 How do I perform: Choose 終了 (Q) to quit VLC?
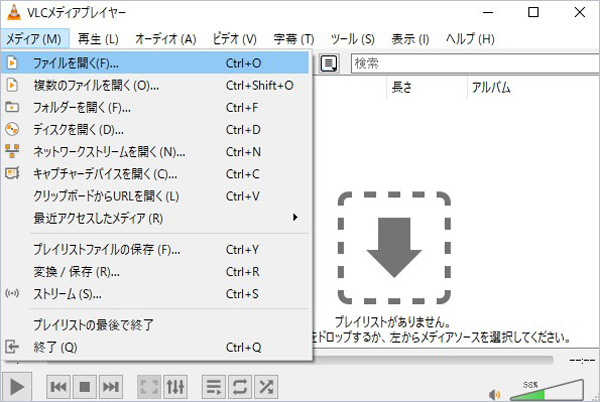(155, 347)
